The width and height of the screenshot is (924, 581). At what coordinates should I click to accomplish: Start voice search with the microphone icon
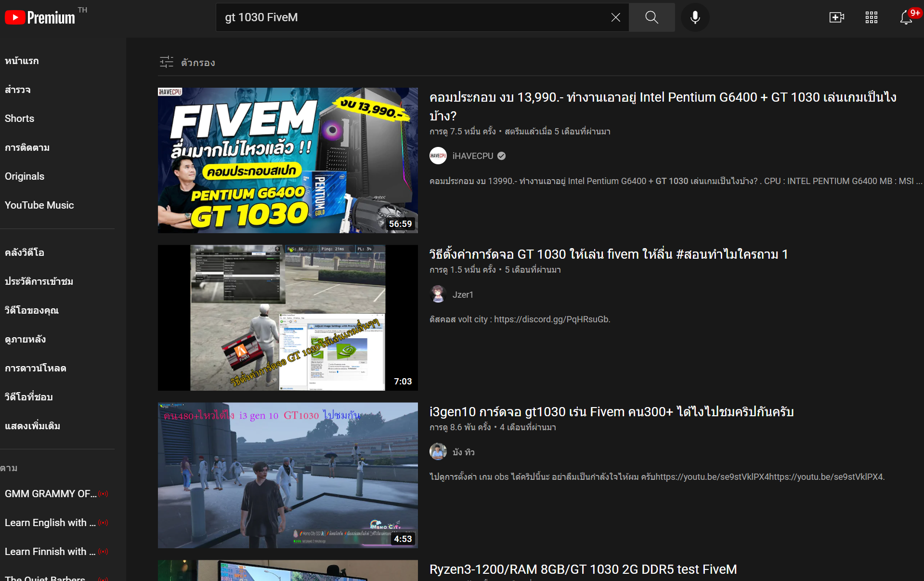(x=695, y=17)
